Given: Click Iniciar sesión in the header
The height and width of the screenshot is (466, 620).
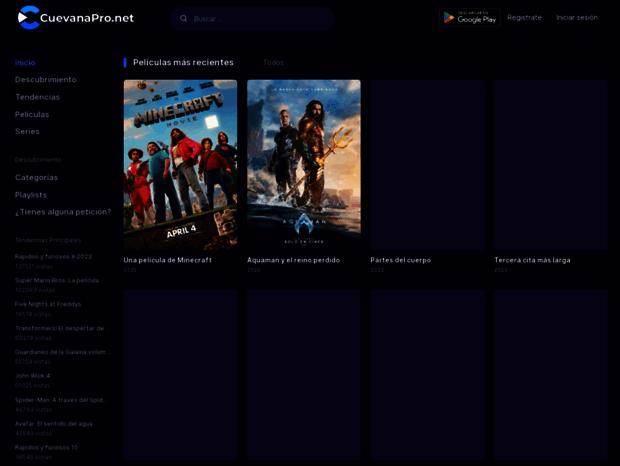Looking at the screenshot, I should (577, 17).
